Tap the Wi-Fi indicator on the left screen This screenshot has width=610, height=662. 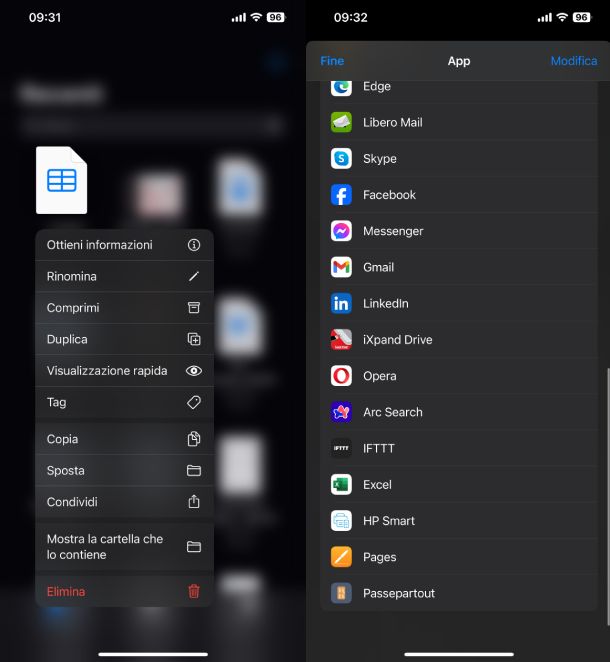click(256, 17)
